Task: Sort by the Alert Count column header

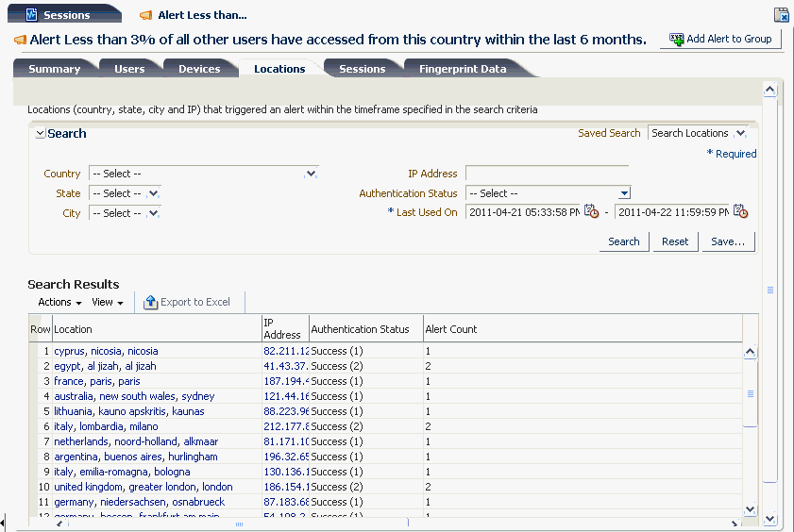Action: (x=583, y=329)
